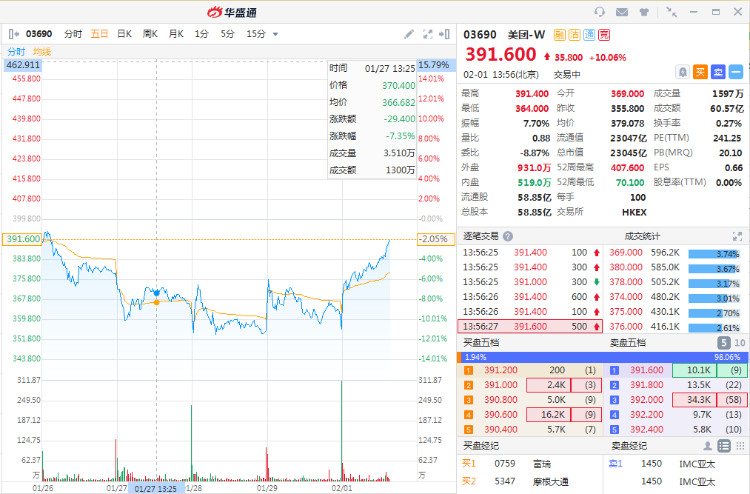Click buy broker 5347 摩根大通
The image size is (750, 494).
(x=529, y=482)
